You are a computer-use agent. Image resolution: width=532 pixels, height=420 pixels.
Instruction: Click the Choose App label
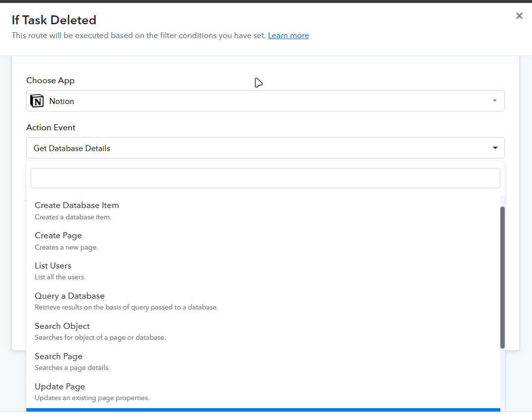pos(50,81)
